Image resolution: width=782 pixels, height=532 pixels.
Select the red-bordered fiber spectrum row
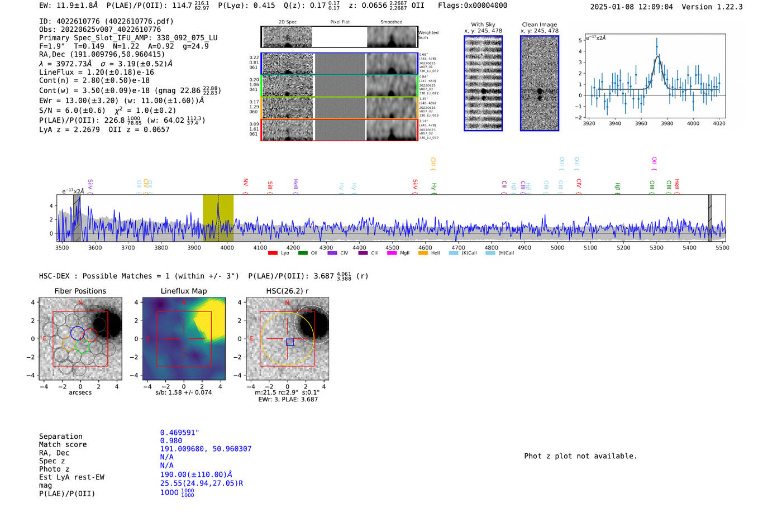coord(339,130)
